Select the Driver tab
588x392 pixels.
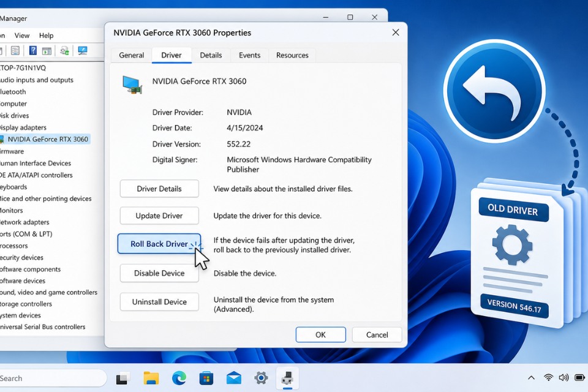tap(171, 55)
